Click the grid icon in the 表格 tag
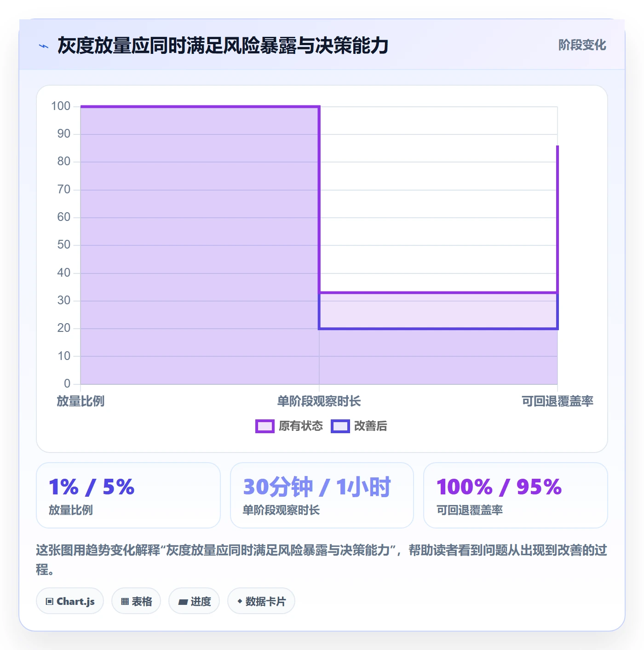 click(125, 601)
